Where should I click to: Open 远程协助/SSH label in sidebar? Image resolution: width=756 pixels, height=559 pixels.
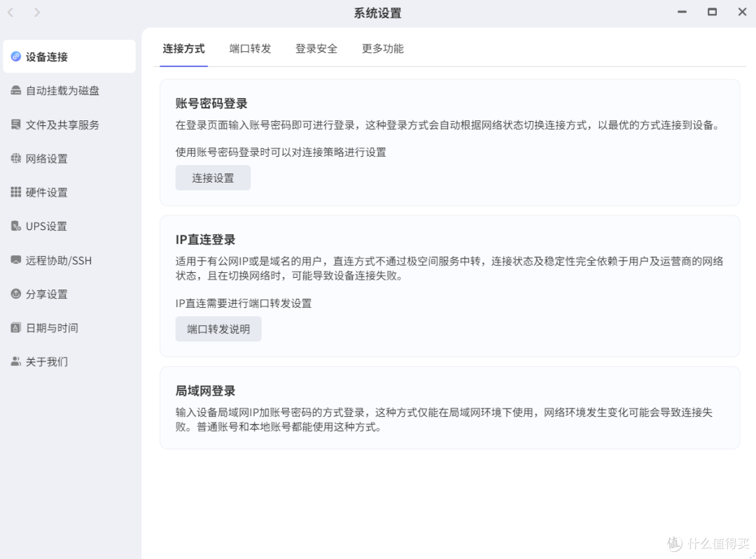[x=59, y=260]
